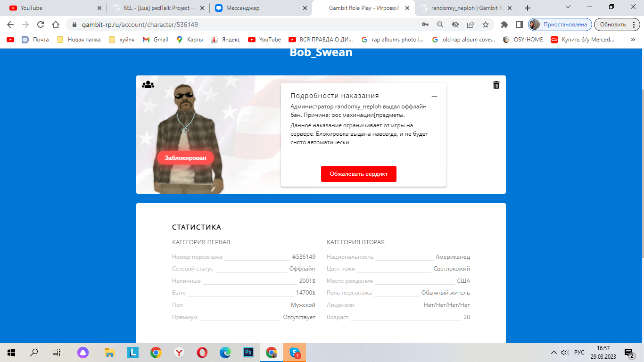
Task: Reload the page with refresh icon
Action: (41, 25)
